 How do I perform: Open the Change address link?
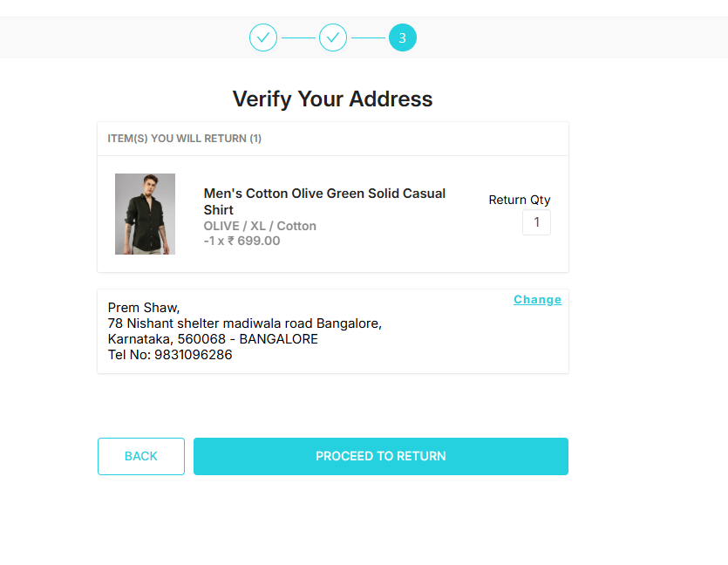point(537,300)
